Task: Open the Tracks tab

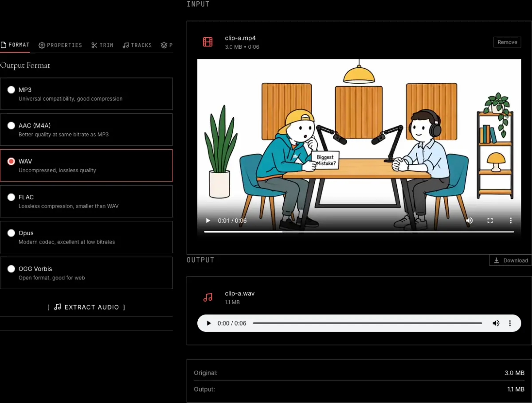Action: pyautogui.click(x=137, y=45)
